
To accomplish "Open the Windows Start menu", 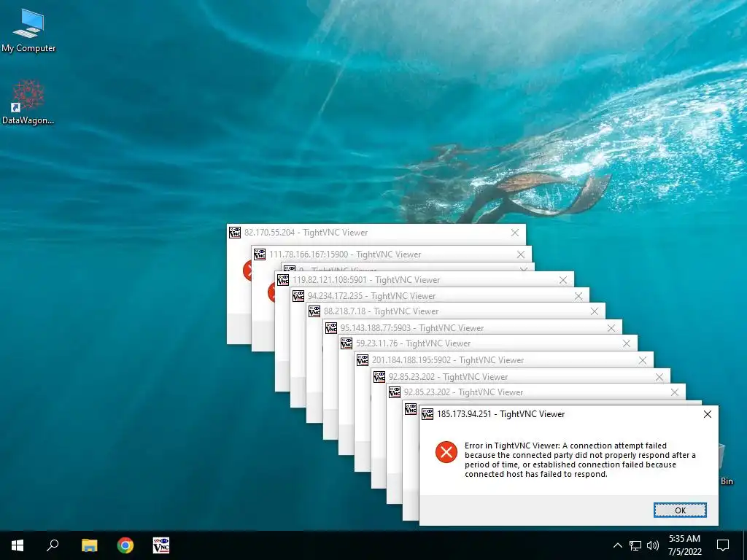I will (18, 545).
